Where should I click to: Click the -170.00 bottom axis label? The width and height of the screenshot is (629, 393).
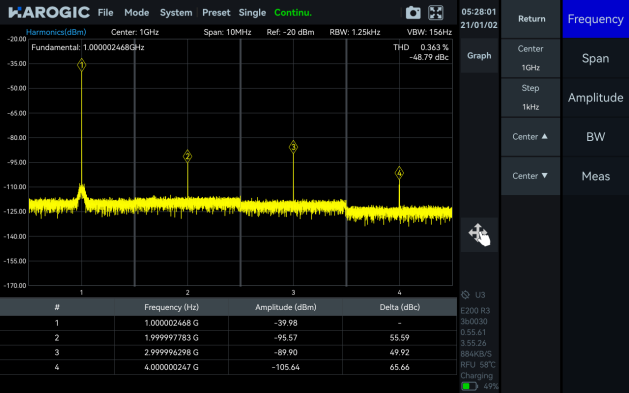pyautogui.click(x=15, y=286)
